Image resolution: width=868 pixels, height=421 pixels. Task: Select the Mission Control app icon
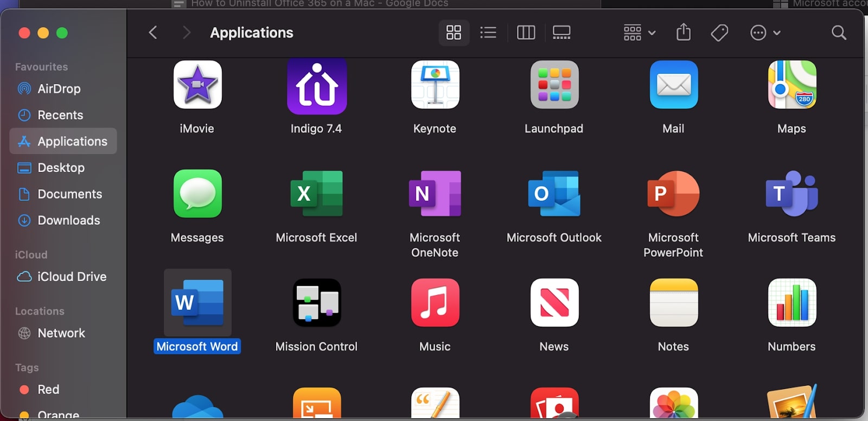pyautogui.click(x=317, y=303)
